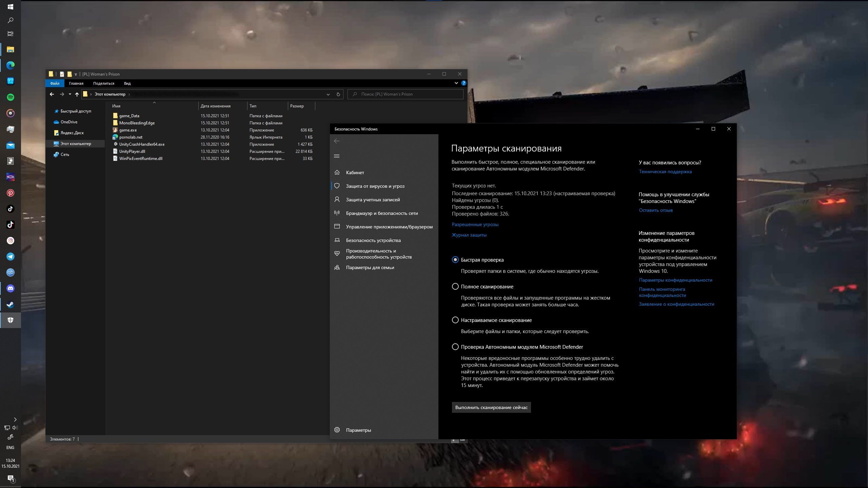This screenshot has height=488, width=868.
Task: Open Telegram from the taskbar
Action: [x=11, y=257]
